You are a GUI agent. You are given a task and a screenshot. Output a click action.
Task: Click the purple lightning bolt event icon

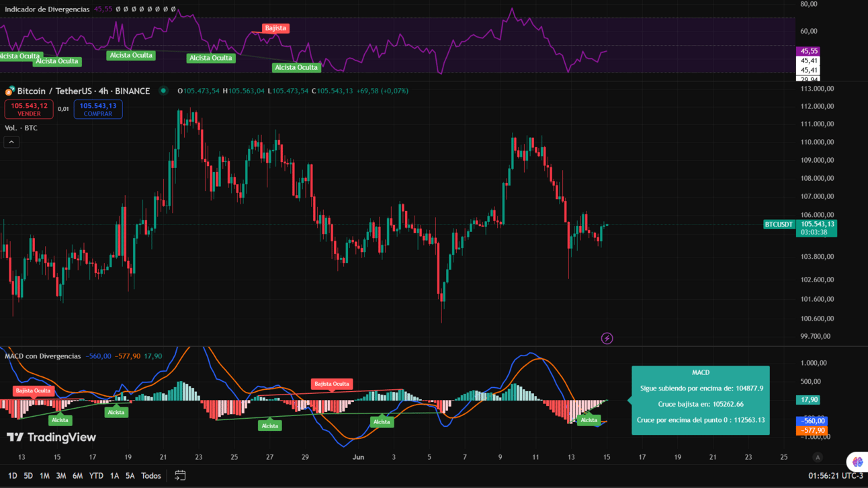click(607, 338)
